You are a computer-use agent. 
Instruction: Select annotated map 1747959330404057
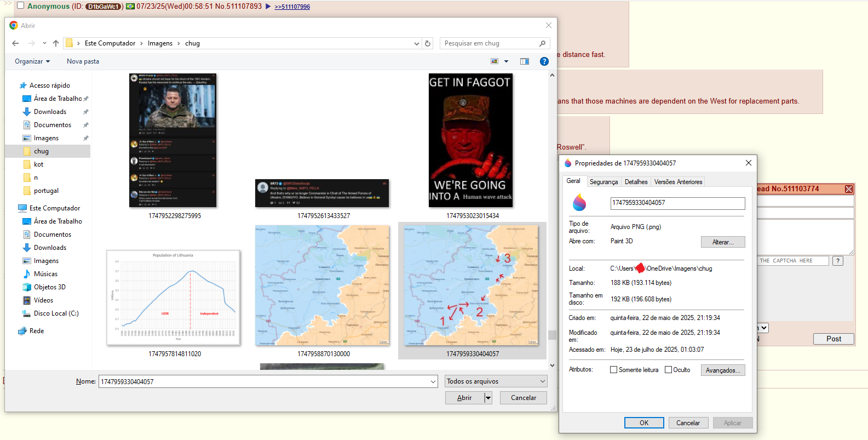472,285
